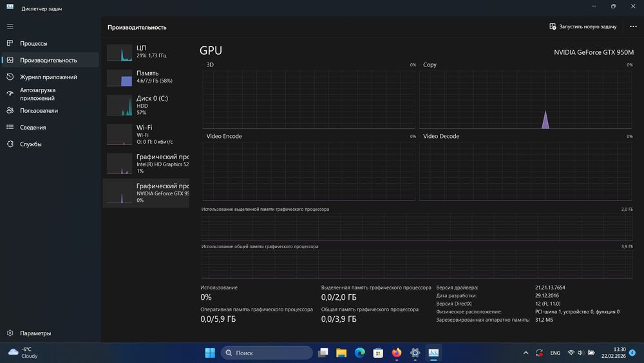Click the Процессы sidebar icon
644x363 pixels.
coord(10,43)
